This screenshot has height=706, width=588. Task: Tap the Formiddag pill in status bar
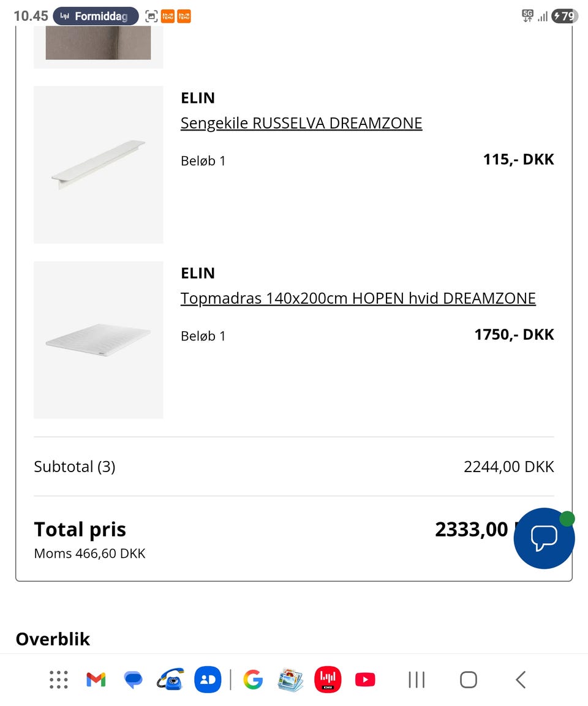click(96, 17)
